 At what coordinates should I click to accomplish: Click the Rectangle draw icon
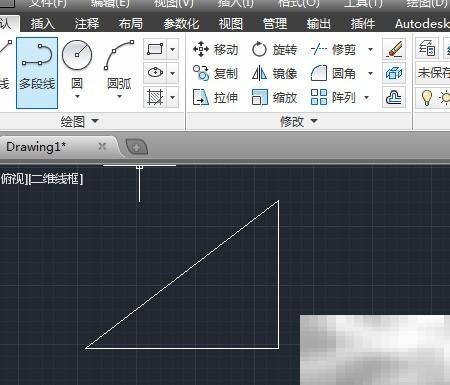pyautogui.click(x=155, y=49)
